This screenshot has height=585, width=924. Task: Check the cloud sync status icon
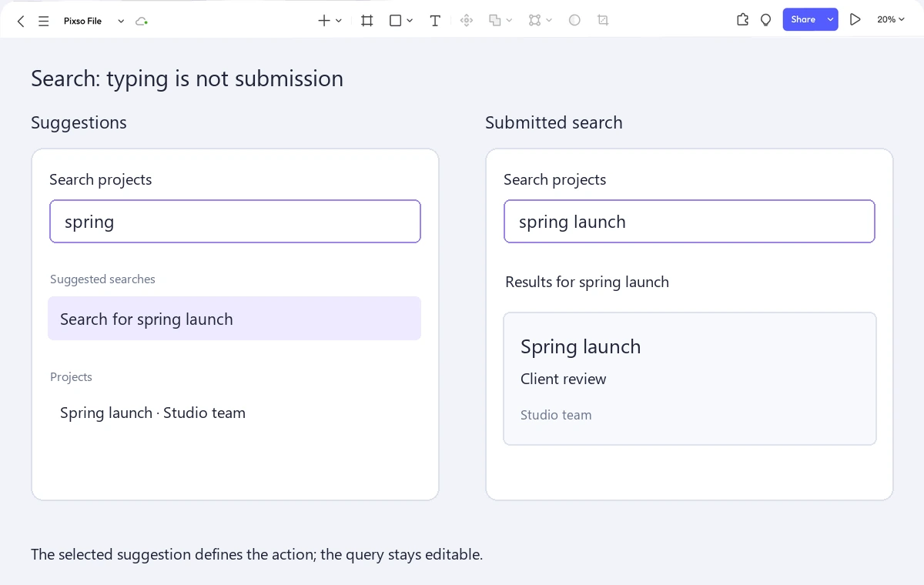click(141, 21)
